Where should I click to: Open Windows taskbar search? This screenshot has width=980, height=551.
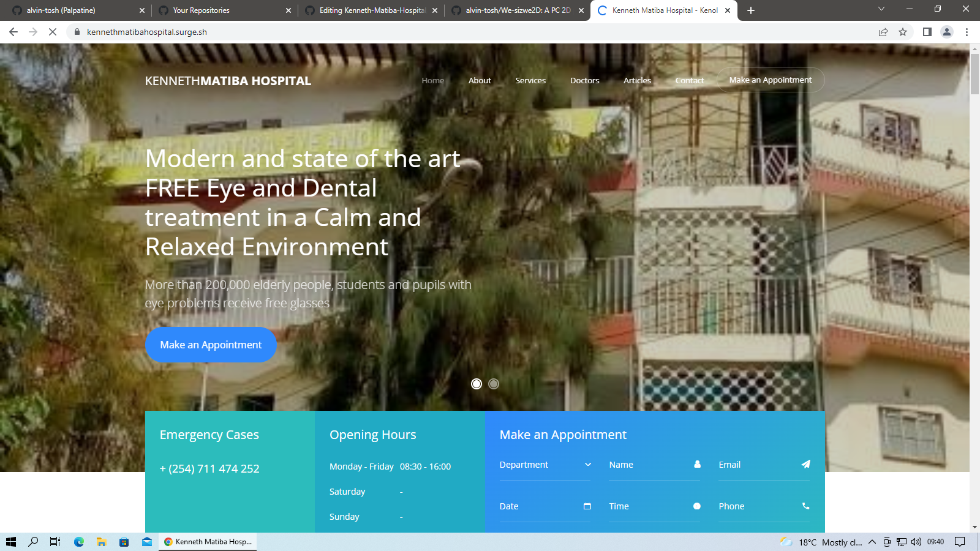coord(33,542)
